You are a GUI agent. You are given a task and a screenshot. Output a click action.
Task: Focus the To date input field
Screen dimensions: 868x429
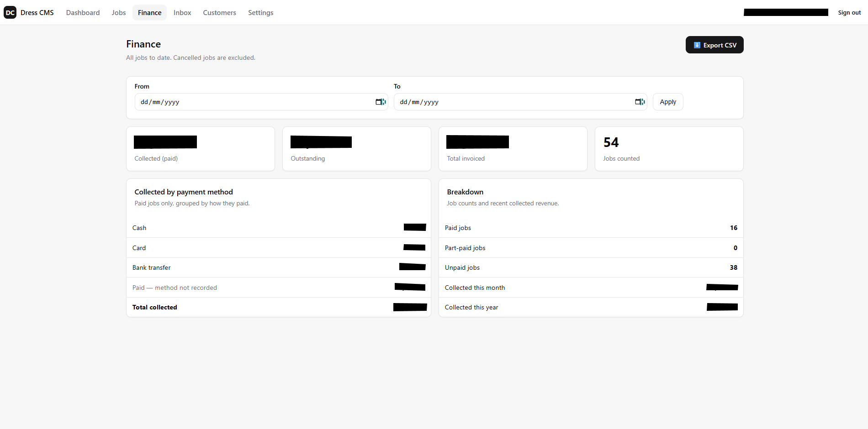pyautogui.click(x=520, y=102)
